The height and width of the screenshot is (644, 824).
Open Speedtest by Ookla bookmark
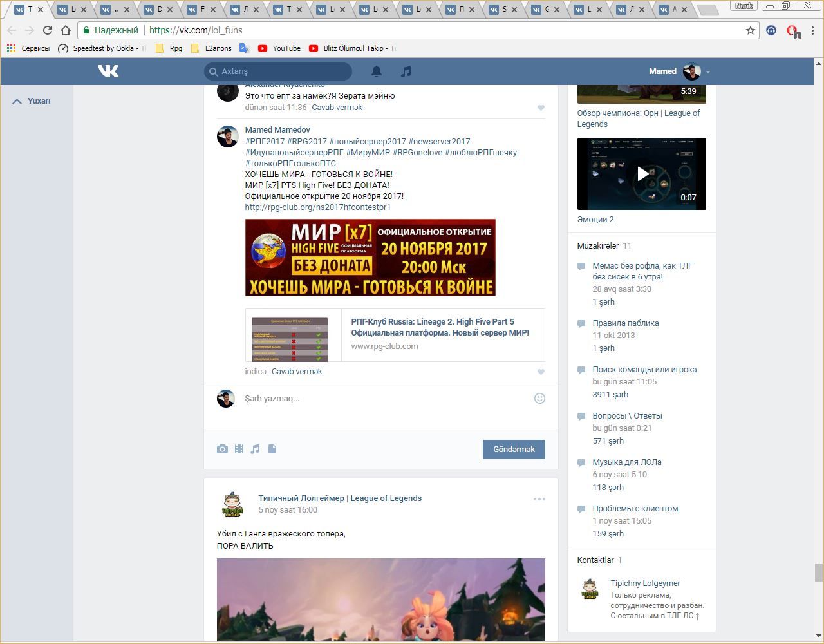pos(102,48)
